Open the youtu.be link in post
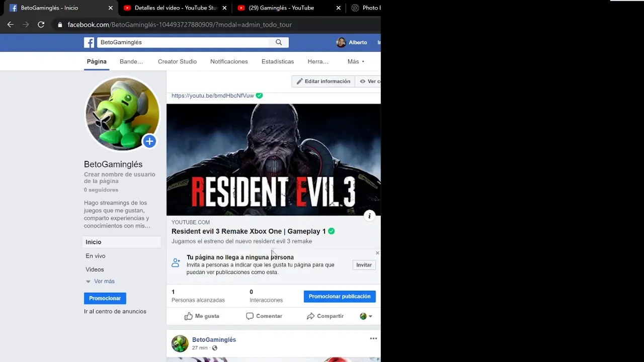The height and width of the screenshot is (362, 644). 213,96
